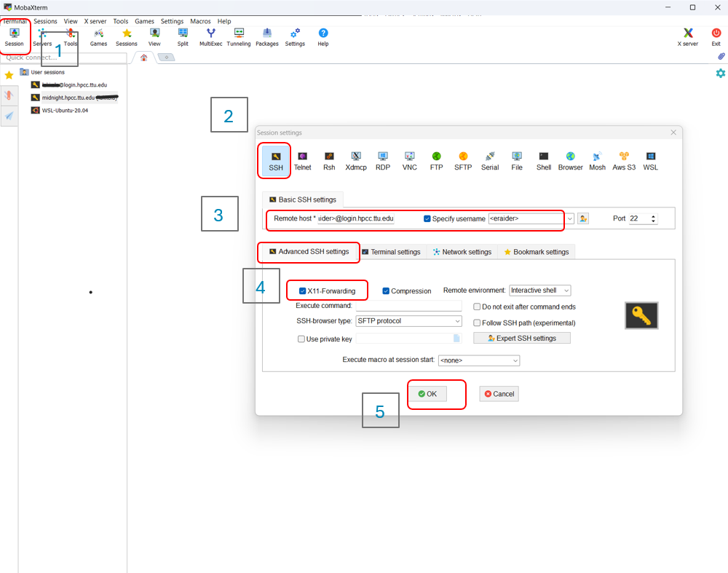
Task: Enable Use private key checkbox
Action: pyautogui.click(x=301, y=339)
